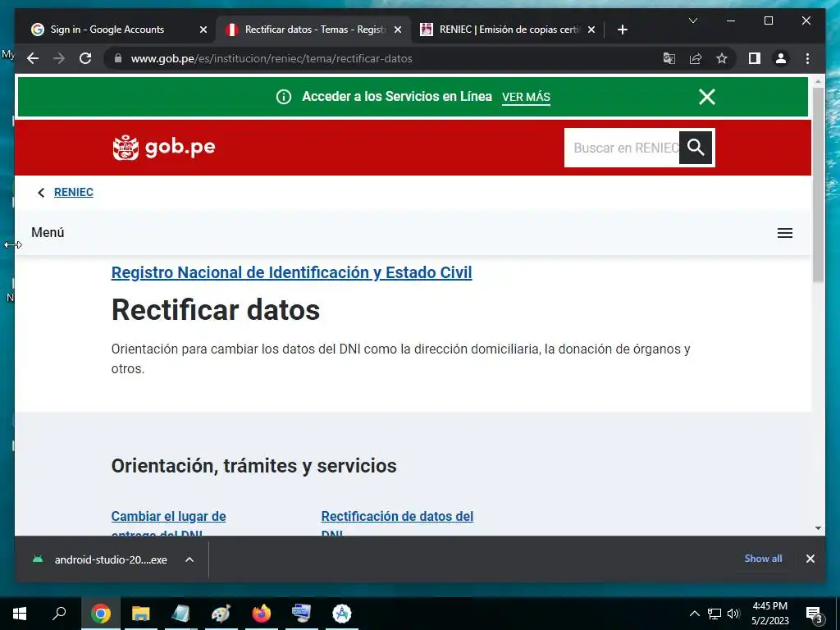This screenshot has height=630, width=840.
Task: Bookmark this page with the star
Action: (722, 58)
